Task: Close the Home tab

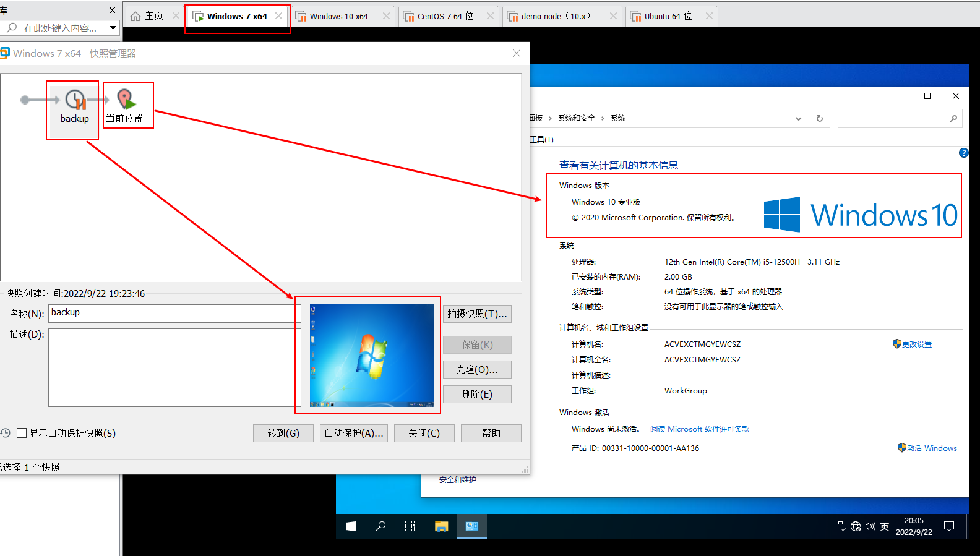Action: coord(176,16)
